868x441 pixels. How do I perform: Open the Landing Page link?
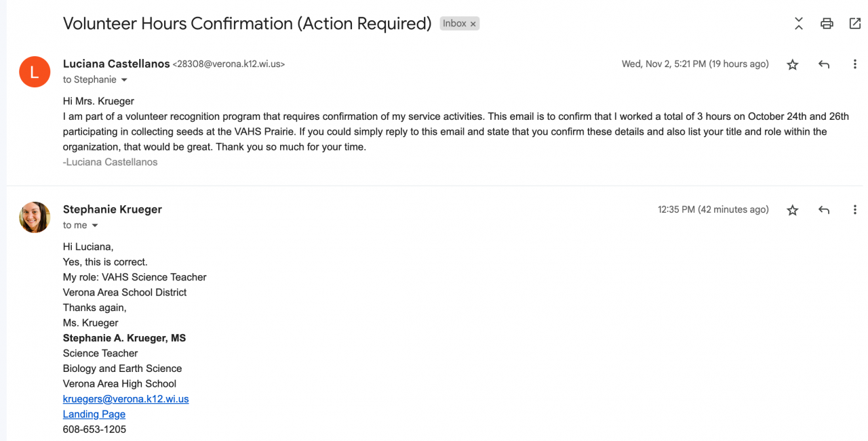[x=94, y=414]
